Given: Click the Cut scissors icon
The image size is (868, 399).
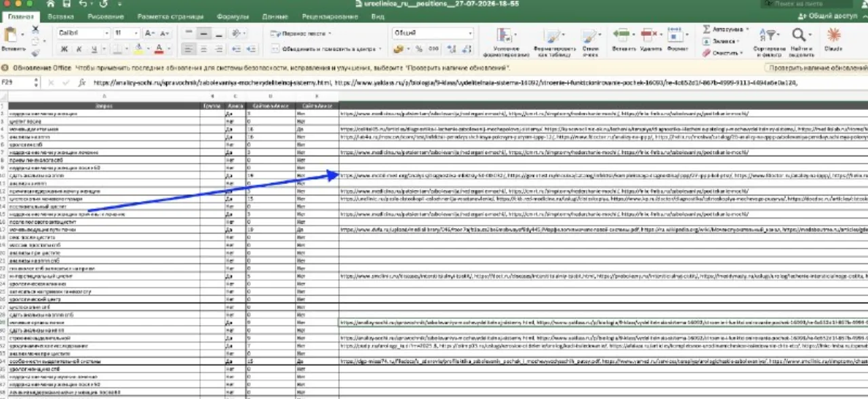Looking at the screenshot, I should point(35,29).
